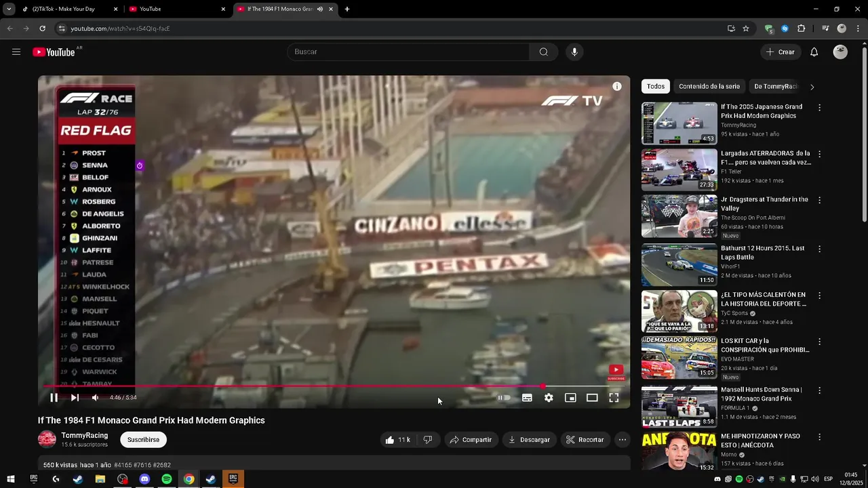Image resolution: width=868 pixels, height=488 pixels.
Task: Select the Todos filter chip
Action: [656, 86]
